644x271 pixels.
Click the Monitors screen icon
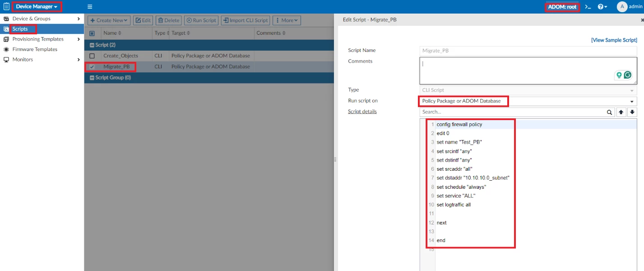(6, 60)
